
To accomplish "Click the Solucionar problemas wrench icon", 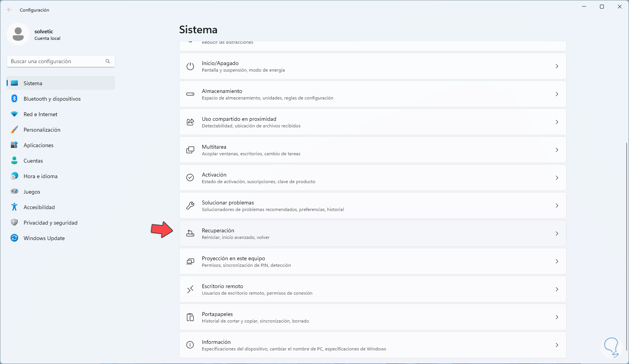I will click(x=190, y=206).
